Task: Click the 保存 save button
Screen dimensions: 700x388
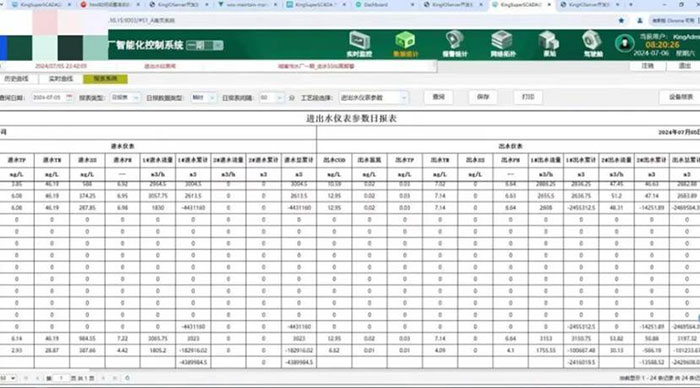Action: click(483, 97)
